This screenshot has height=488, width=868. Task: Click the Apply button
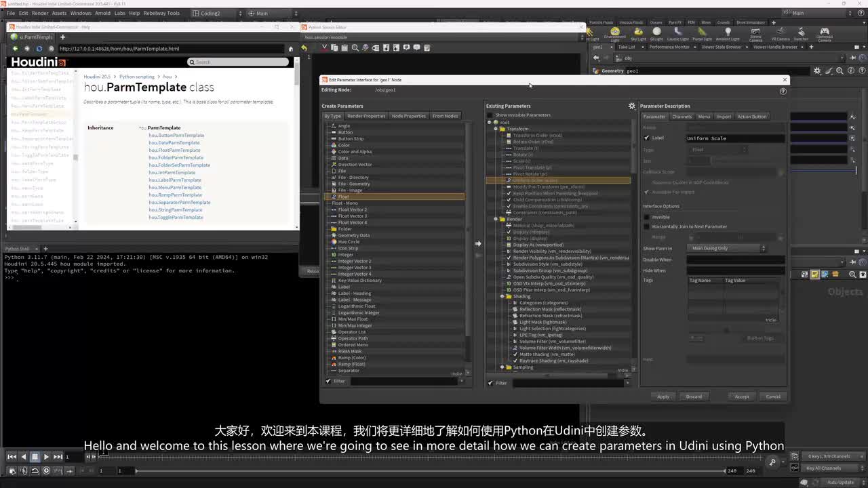[x=663, y=396]
